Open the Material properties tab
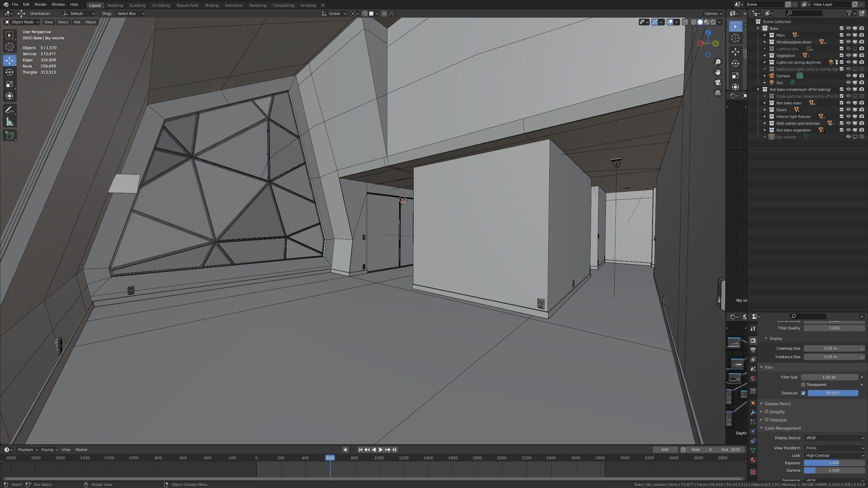Image resolution: width=868 pixels, height=488 pixels. [x=753, y=460]
